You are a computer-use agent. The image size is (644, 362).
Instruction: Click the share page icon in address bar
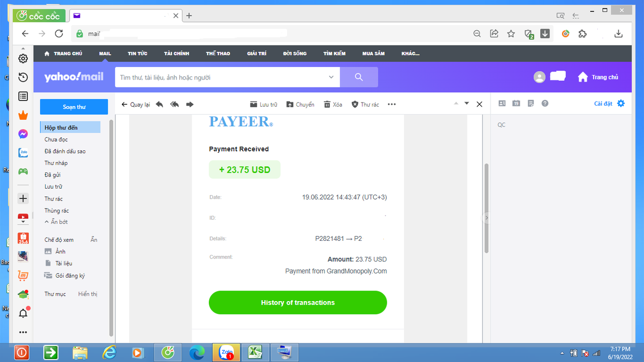(494, 34)
